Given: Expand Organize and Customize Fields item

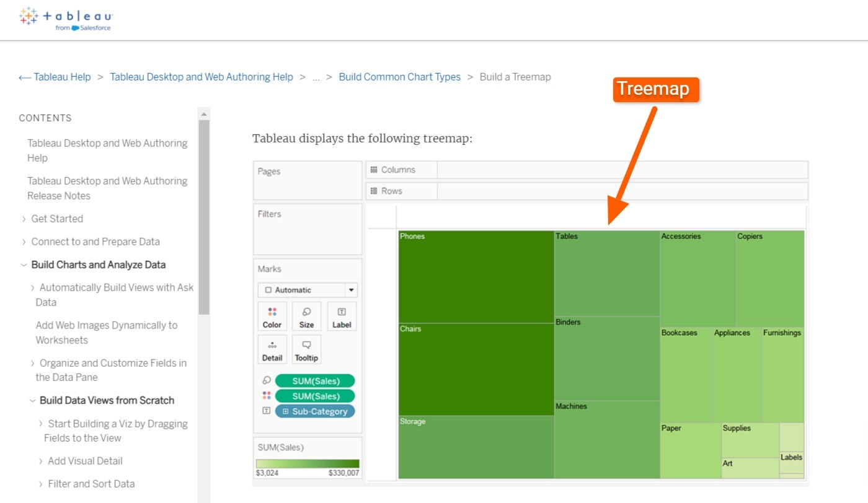Looking at the screenshot, I should click(x=33, y=364).
